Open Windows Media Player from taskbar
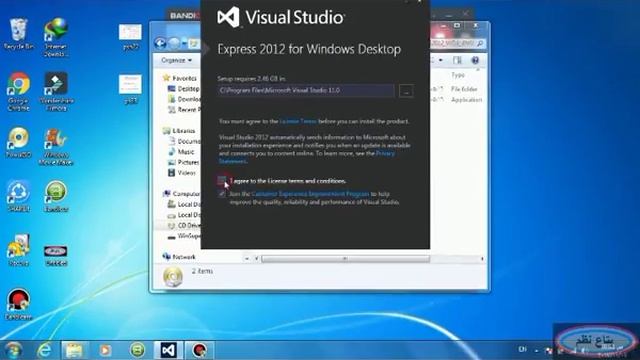The height and width of the screenshot is (360, 640). pyautogui.click(x=105, y=350)
